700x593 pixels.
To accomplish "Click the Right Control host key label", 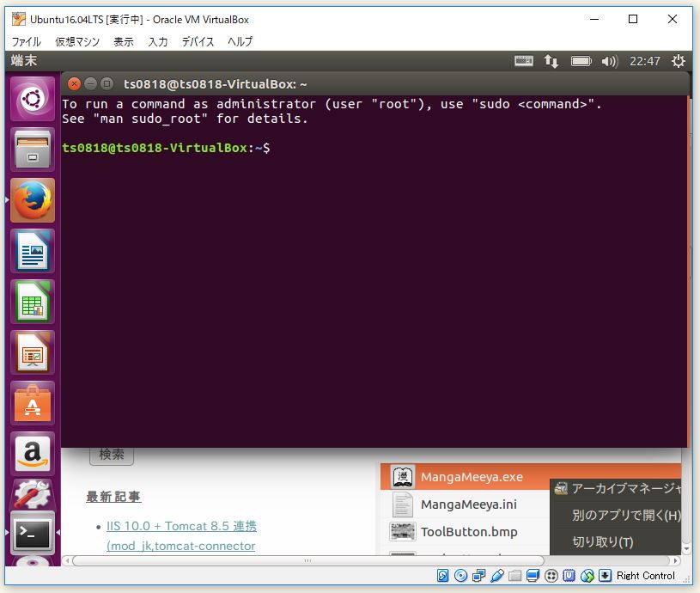I will pos(646,576).
